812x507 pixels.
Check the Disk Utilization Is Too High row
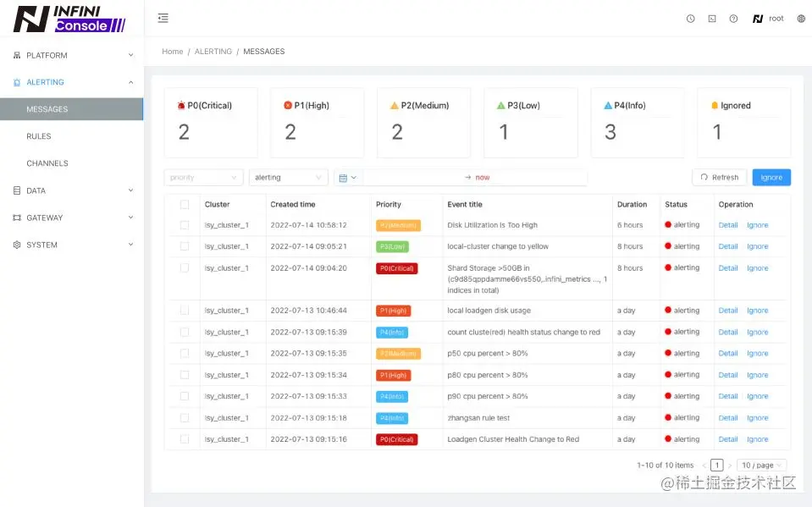point(185,225)
